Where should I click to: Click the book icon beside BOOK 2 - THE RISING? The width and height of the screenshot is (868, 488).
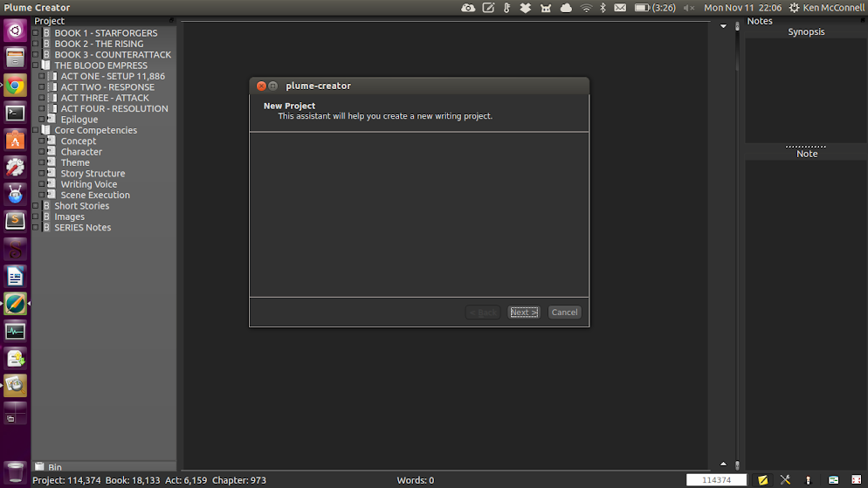click(x=47, y=44)
